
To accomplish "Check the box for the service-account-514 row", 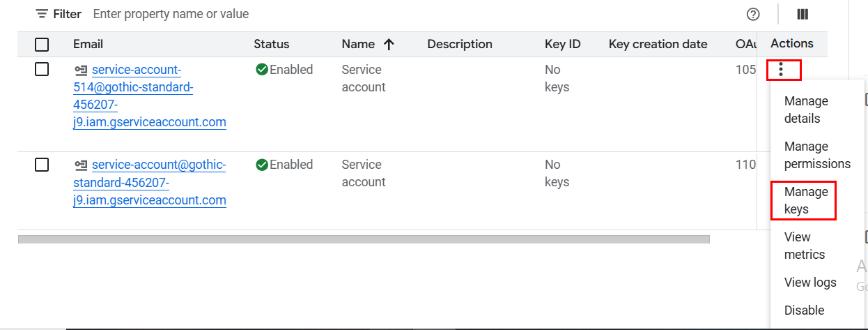I will click(x=42, y=70).
